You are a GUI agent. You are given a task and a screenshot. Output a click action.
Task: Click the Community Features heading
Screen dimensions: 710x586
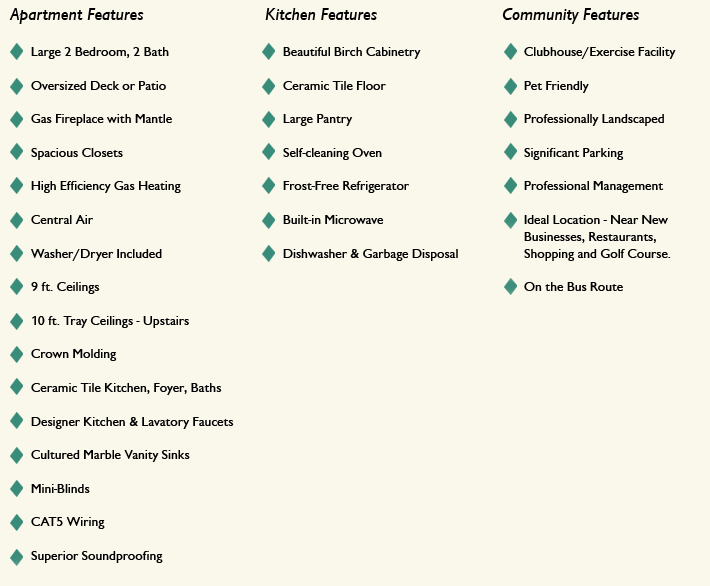coord(570,15)
